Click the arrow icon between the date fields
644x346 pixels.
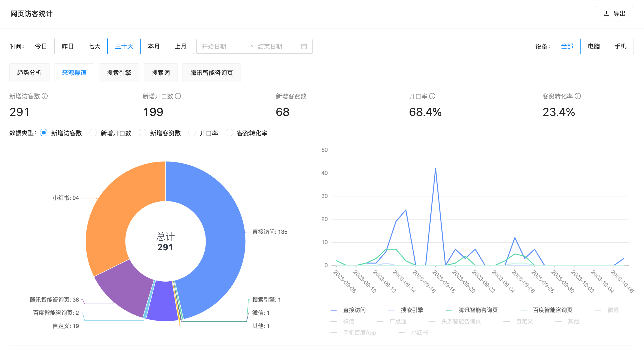pyautogui.click(x=251, y=46)
